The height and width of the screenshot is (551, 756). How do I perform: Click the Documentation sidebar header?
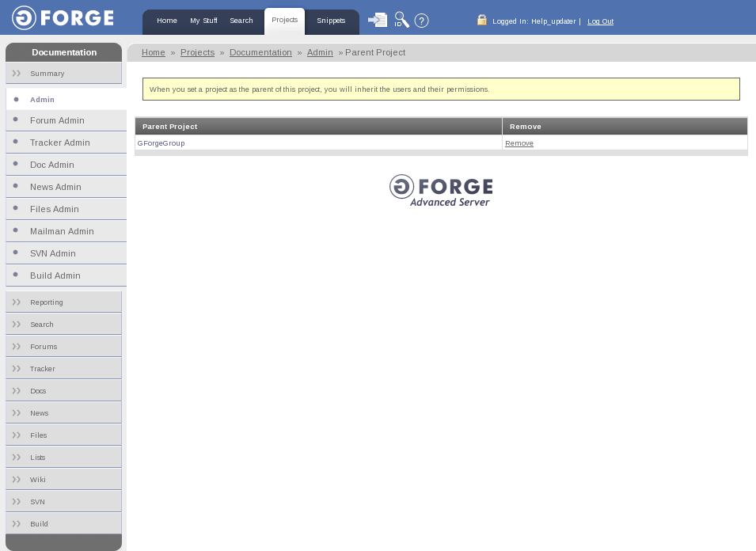(x=63, y=52)
